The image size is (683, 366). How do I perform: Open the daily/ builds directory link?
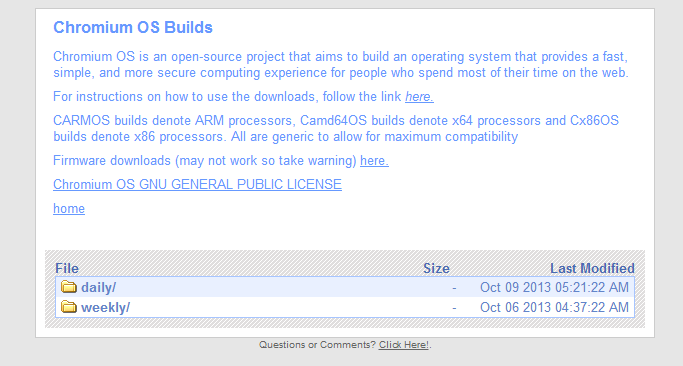click(98, 288)
